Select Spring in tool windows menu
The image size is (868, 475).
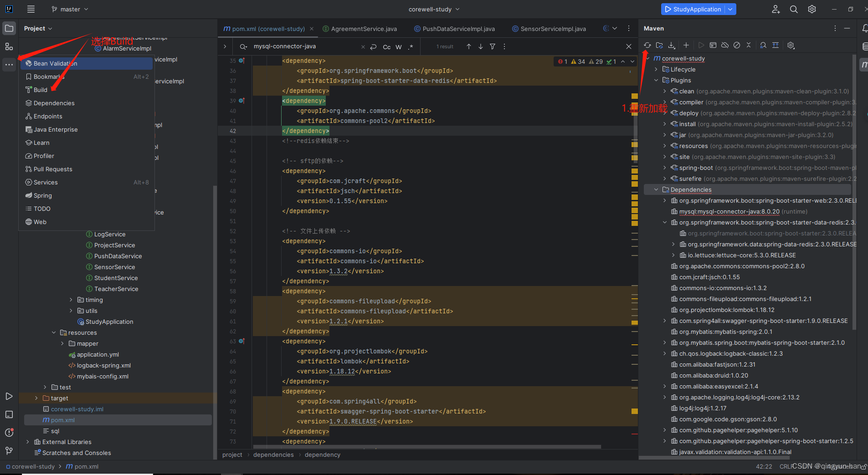[x=87, y=195]
